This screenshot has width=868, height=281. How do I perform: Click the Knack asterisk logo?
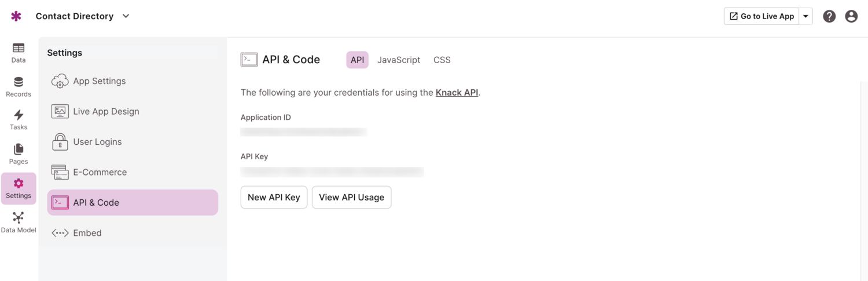(x=16, y=16)
